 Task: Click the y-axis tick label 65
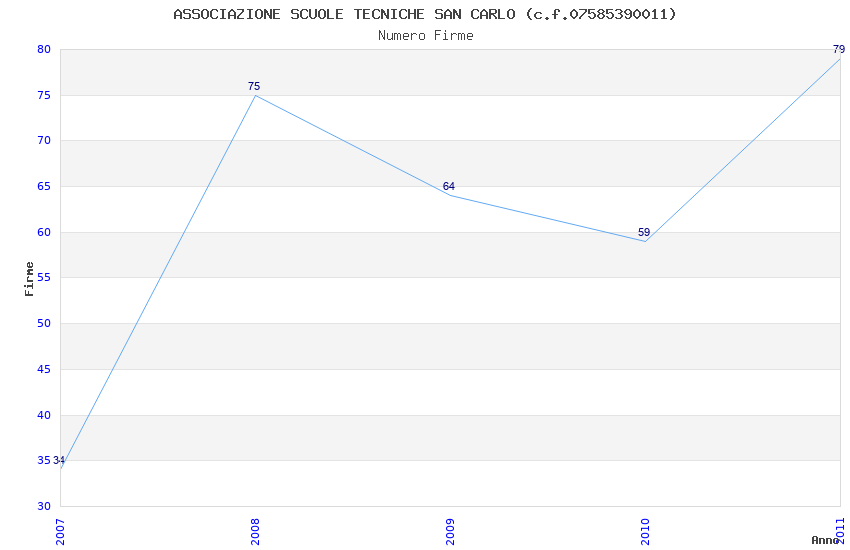(x=44, y=186)
